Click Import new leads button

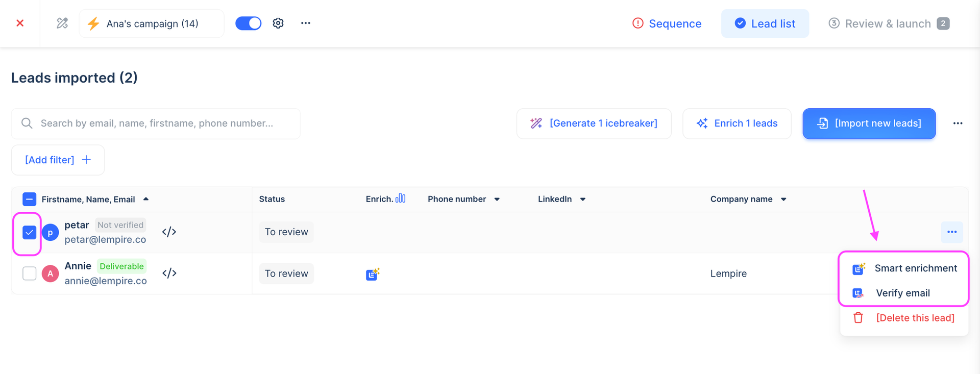pyautogui.click(x=869, y=123)
